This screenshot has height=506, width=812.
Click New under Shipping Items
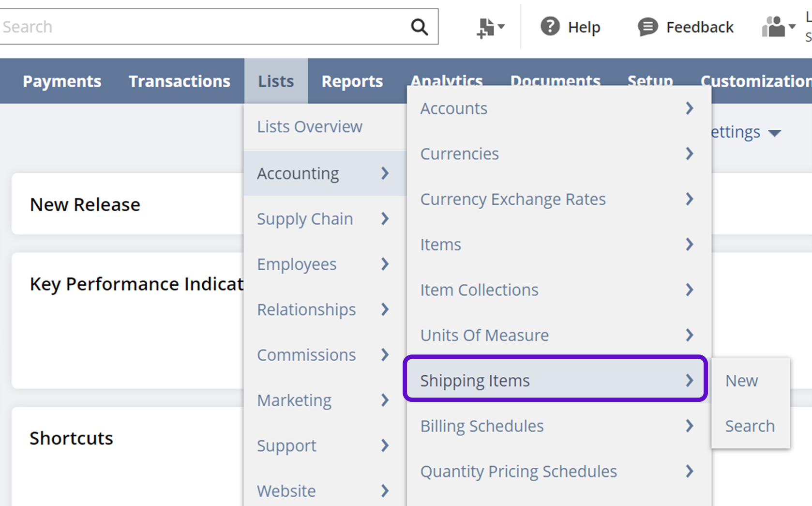741,381
